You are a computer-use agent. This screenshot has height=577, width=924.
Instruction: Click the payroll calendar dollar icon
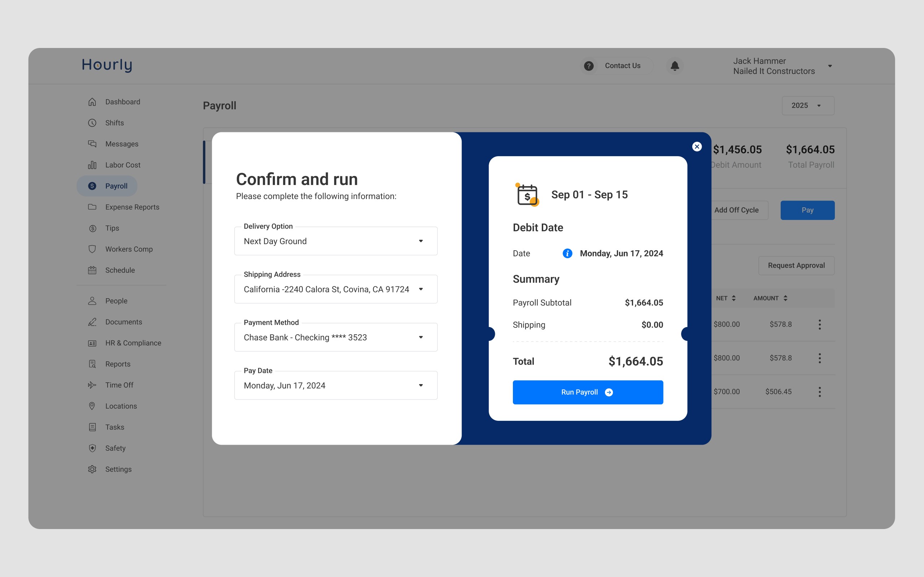point(527,195)
